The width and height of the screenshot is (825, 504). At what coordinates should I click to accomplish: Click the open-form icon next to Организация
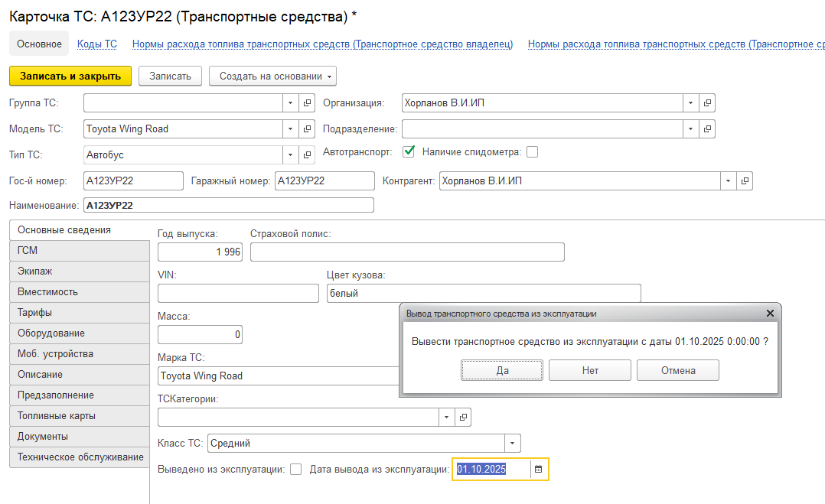point(707,102)
